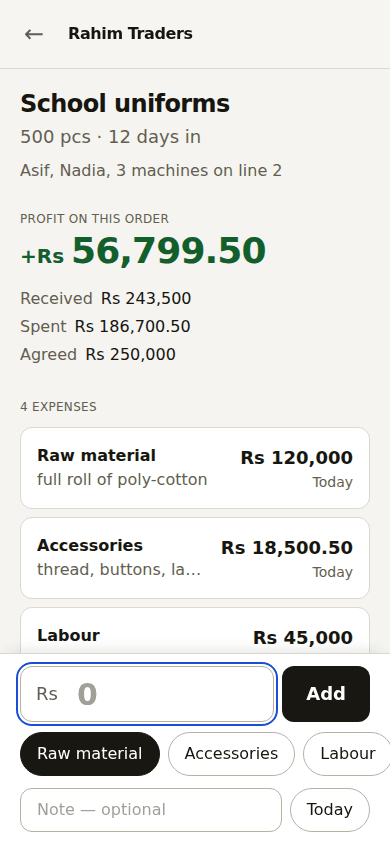The image size is (390, 844).
Task: Tap the Received Rs 243,500 row
Action: pyautogui.click(x=105, y=298)
